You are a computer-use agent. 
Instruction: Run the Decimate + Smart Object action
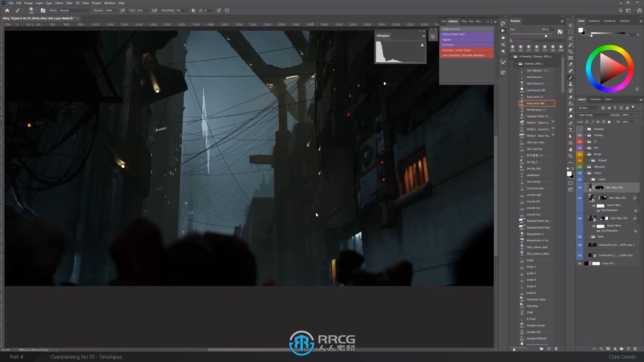(x=467, y=50)
